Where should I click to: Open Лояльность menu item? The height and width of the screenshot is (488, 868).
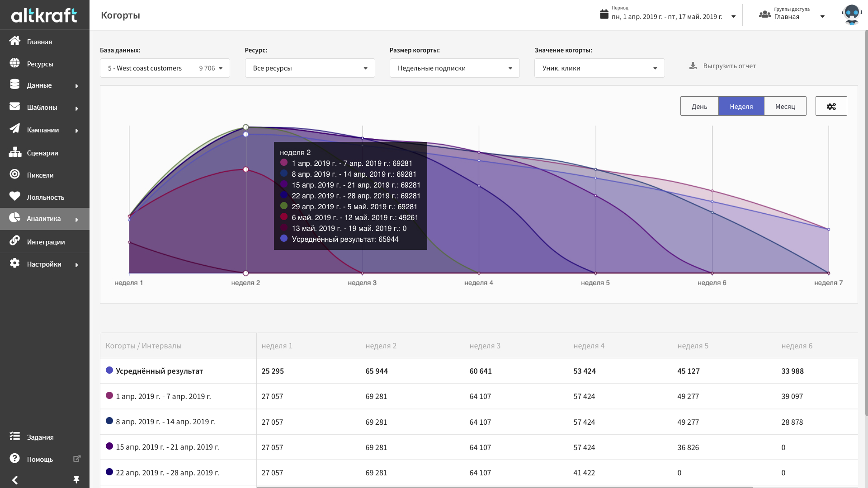coord(46,197)
